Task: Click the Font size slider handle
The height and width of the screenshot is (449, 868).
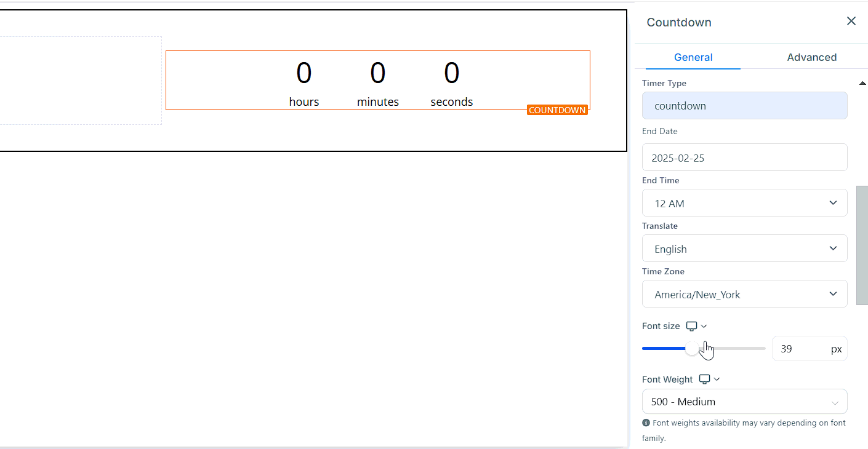Action: (692, 349)
